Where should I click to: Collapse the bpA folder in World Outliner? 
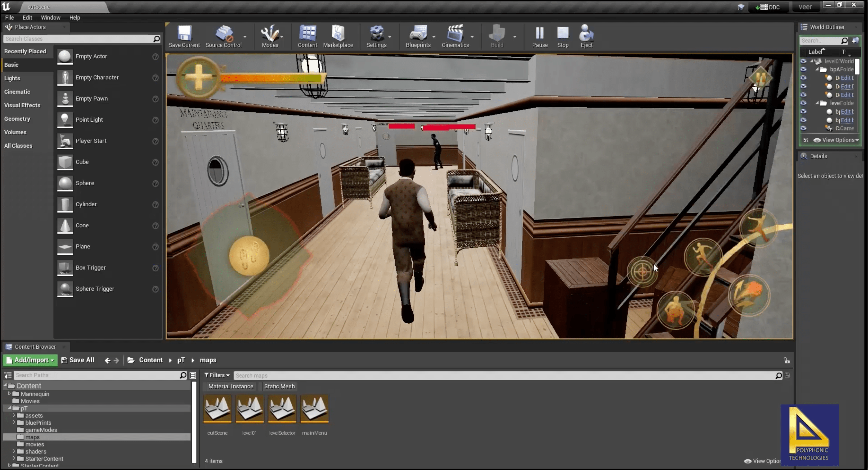[x=817, y=69]
